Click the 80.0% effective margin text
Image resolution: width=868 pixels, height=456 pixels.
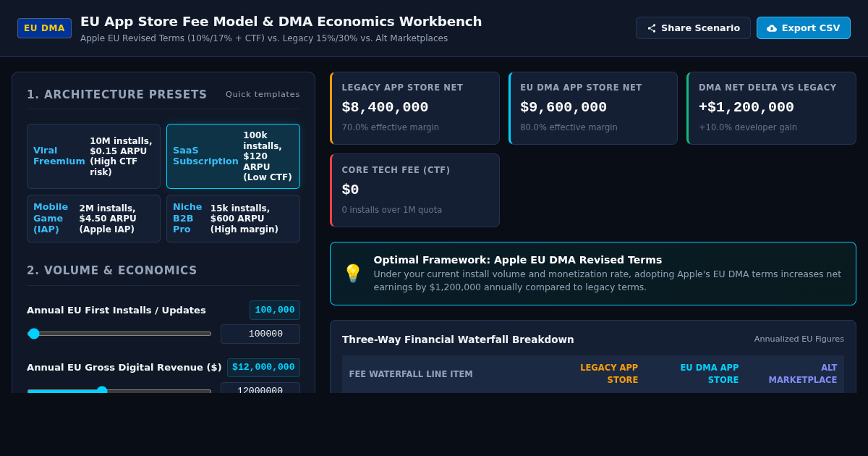coord(569,127)
